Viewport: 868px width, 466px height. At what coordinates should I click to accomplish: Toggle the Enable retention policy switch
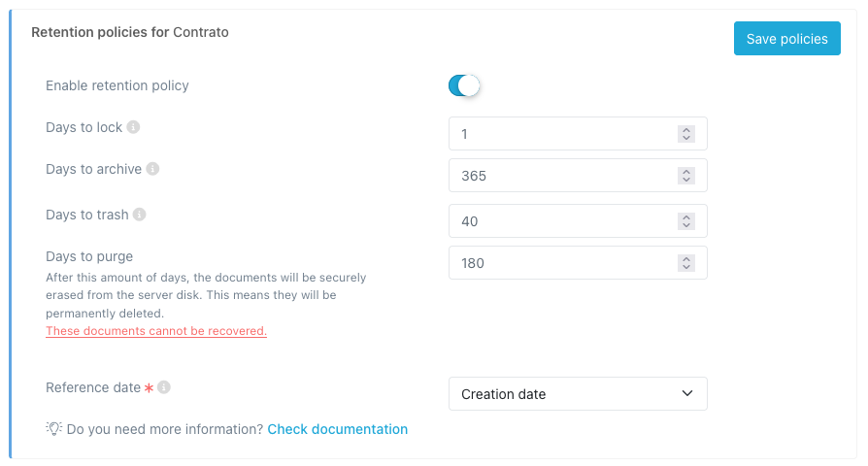(464, 85)
